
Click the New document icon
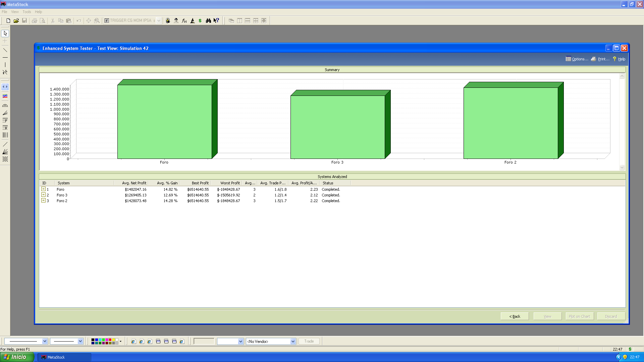pyautogui.click(x=8, y=20)
